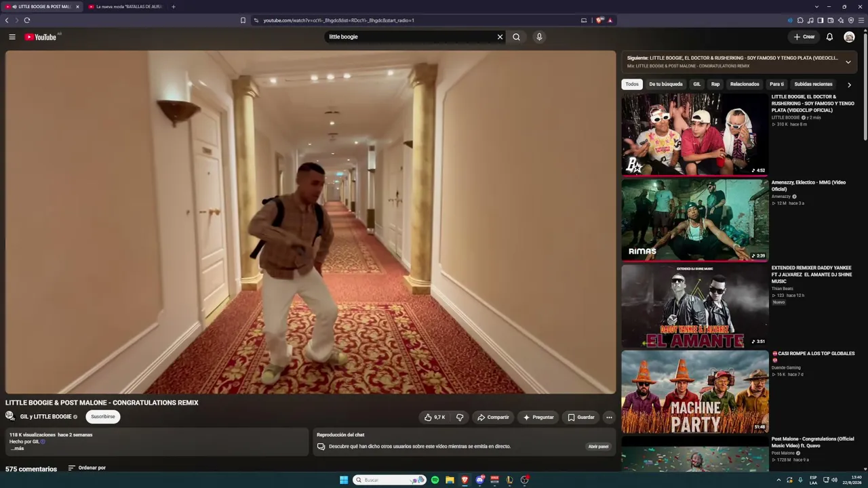Dislike the video with thumbs down
This screenshot has height=488, width=868.
[x=460, y=417]
